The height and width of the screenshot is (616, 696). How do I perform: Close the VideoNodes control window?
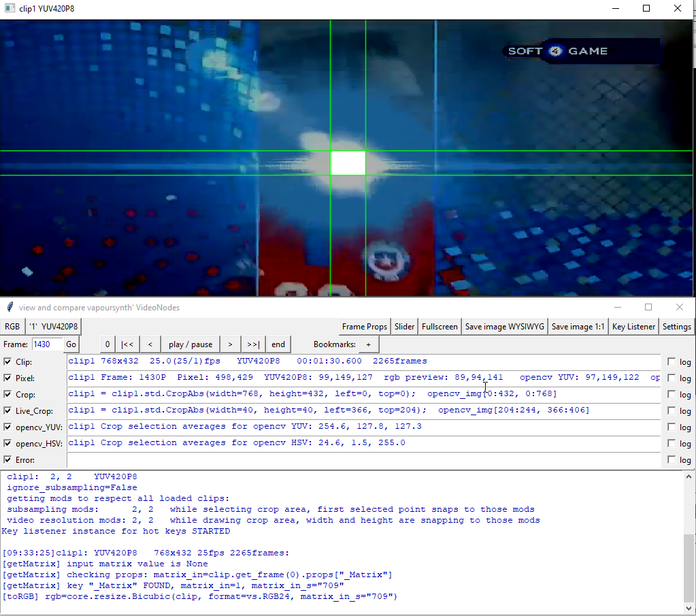click(680, 307)
